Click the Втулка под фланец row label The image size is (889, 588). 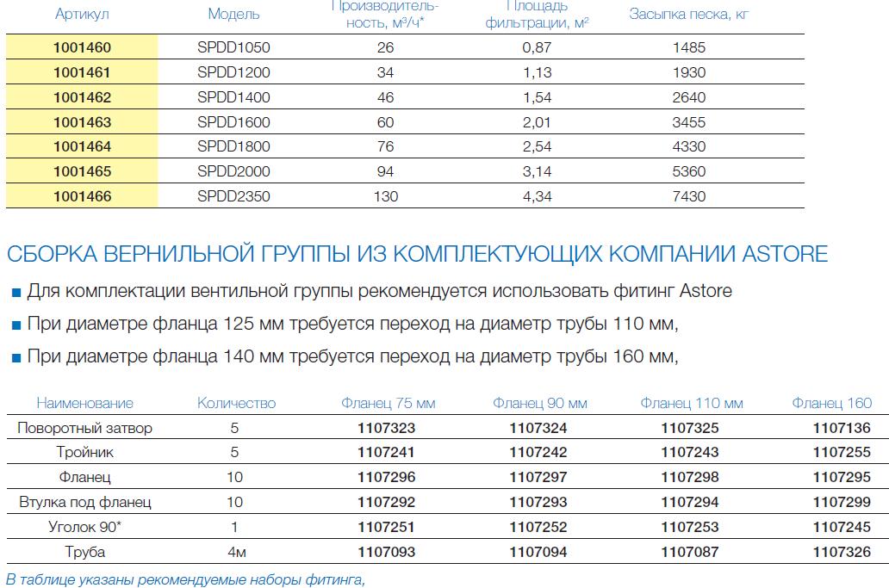click(x=84, y=502)
